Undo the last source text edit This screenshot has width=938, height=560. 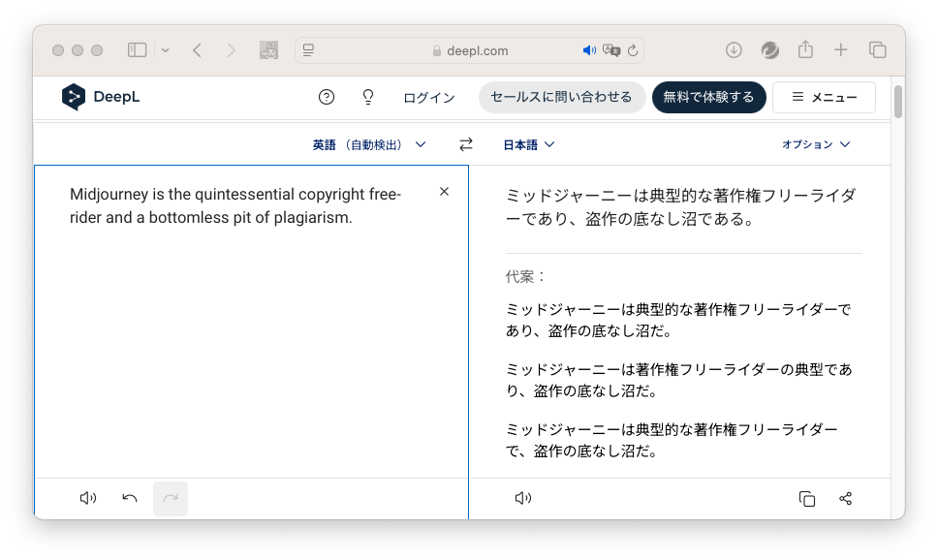click(129, 498)
